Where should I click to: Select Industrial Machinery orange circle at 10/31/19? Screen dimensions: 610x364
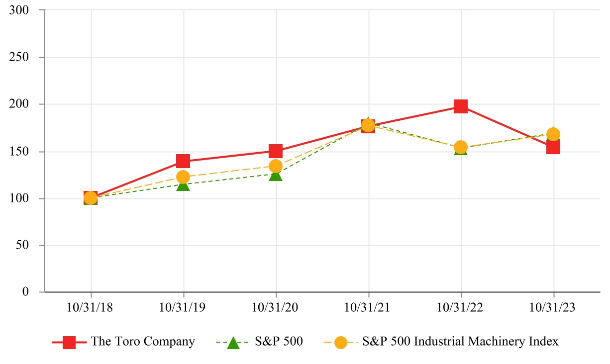(183, 177)
